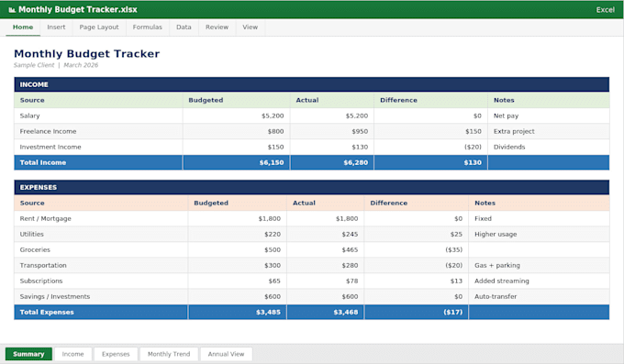Click the Sample Client March 2026 subtitle
Screen dimensions: 624x364
56,65
